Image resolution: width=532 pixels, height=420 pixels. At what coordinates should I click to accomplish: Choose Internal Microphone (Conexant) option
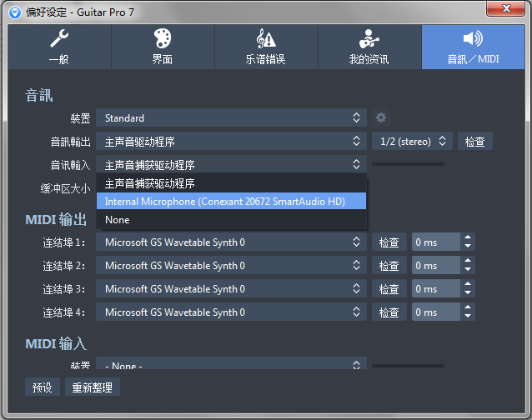pos(231,202)
